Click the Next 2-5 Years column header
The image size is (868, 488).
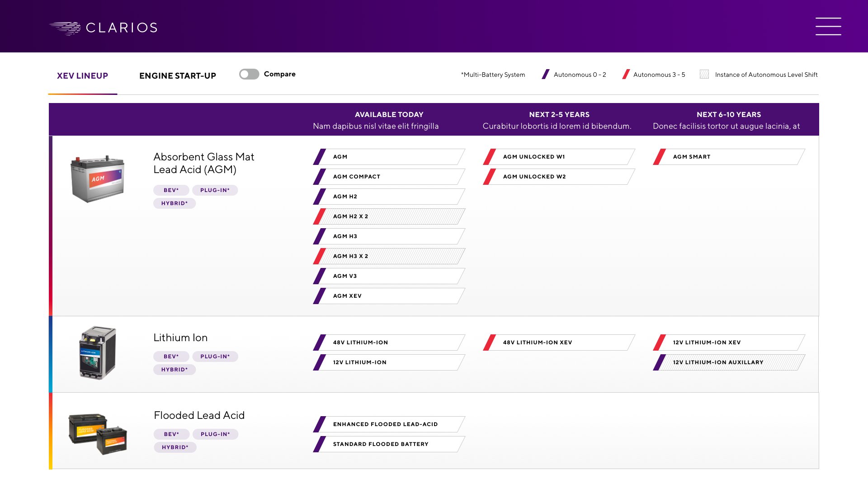tap(559, 115)
